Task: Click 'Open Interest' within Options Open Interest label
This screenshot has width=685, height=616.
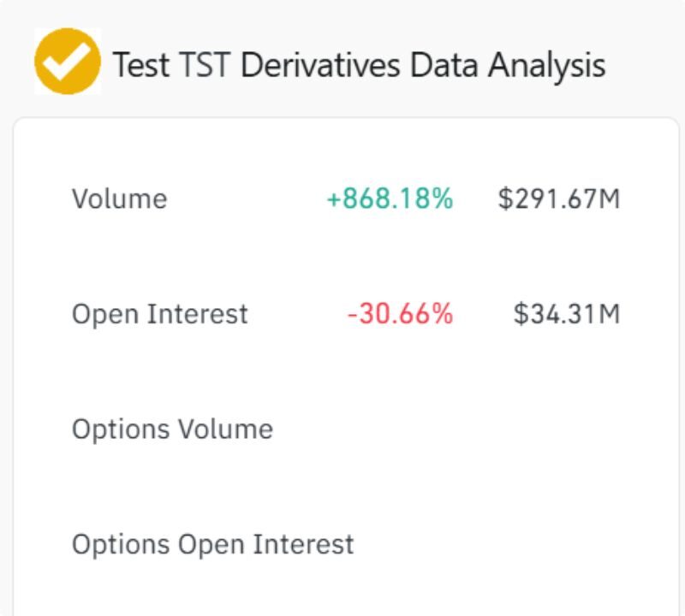Action: [265, 545]
